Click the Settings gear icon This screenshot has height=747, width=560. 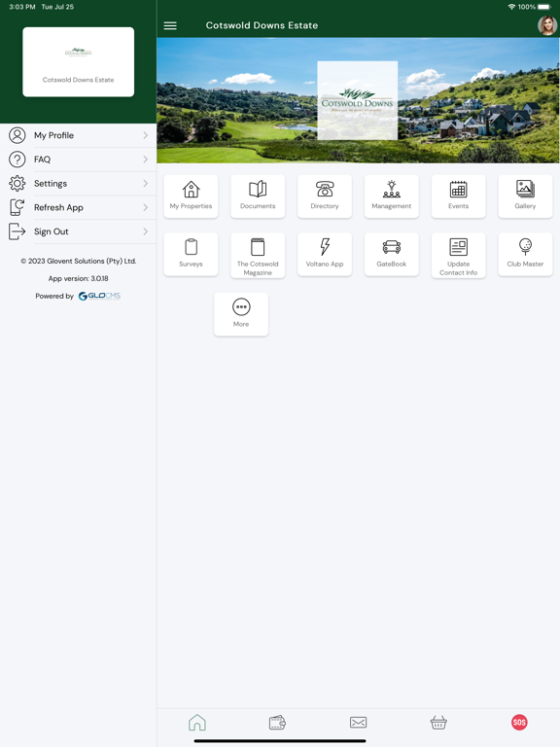tap(17, 184)
